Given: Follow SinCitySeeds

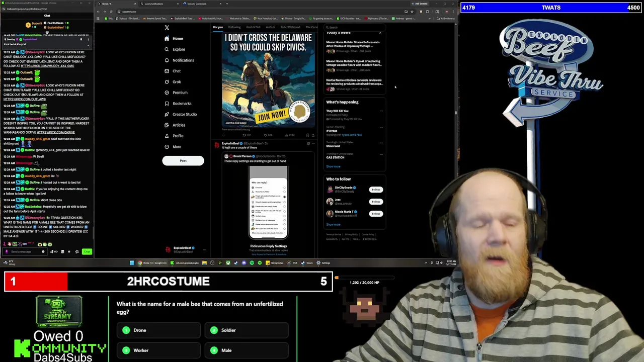Looking at the screenshot, I should pos(376,190).
